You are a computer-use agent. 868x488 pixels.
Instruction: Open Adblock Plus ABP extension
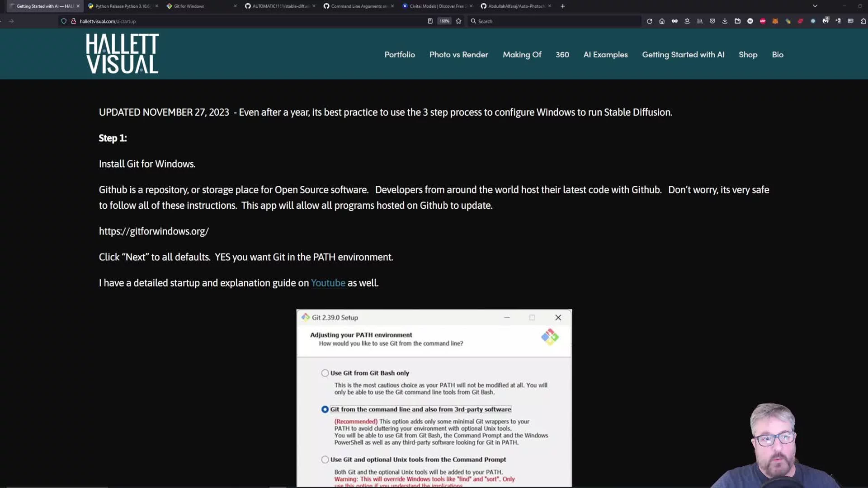(x=763, y=21)
